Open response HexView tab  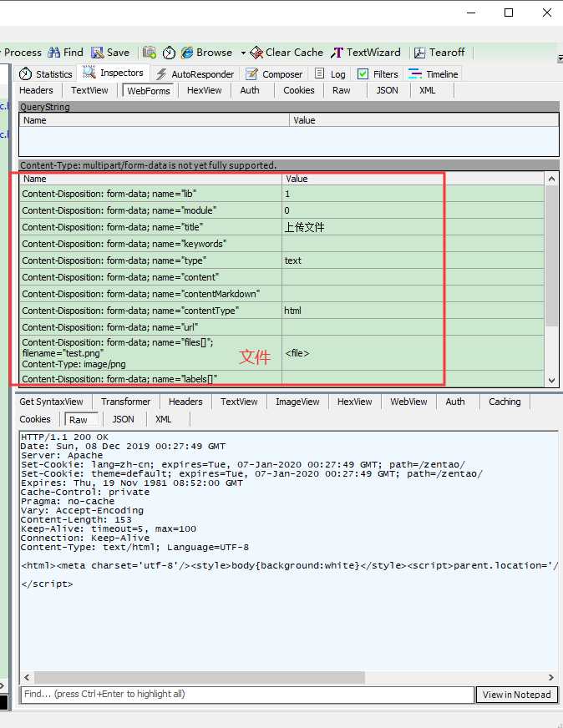pyautogui.click(x=354, y=402)
